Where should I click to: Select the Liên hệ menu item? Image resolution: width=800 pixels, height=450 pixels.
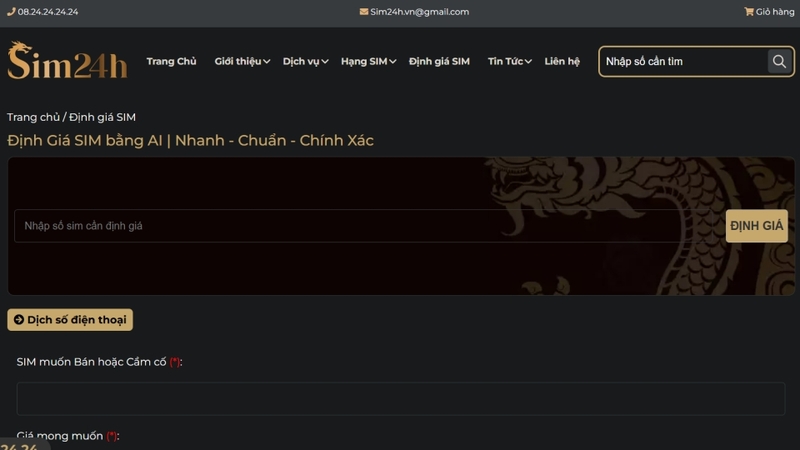click(x=562, y=61)
